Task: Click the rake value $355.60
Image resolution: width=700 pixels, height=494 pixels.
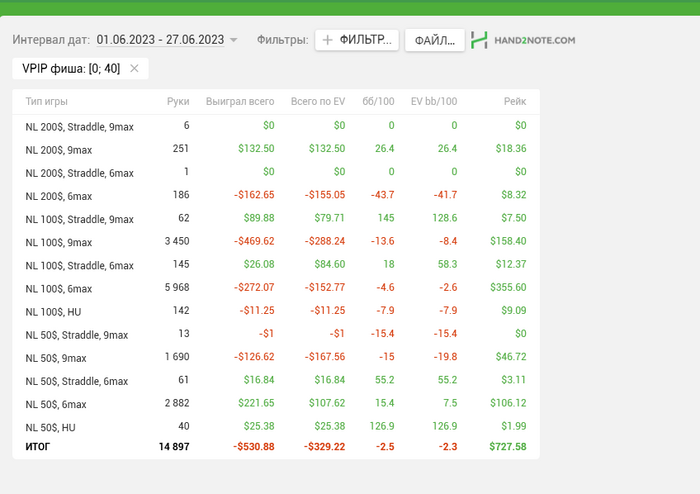Action: pyautogui.click(x=508, y=287)
